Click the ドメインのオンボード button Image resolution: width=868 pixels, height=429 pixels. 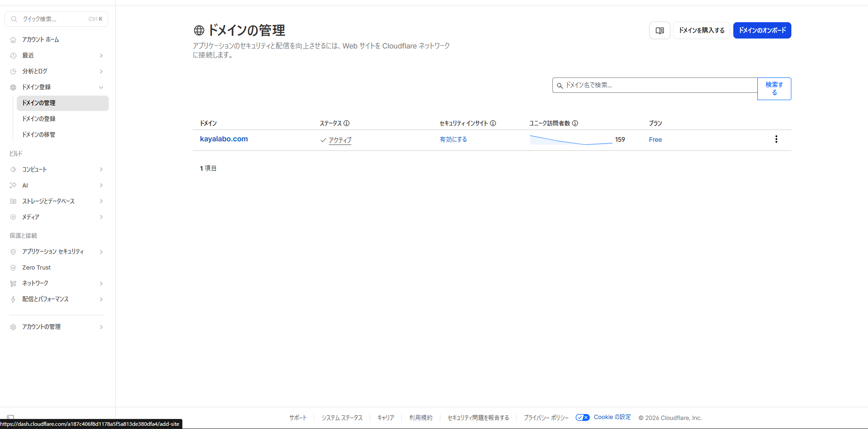coord(762,30)
